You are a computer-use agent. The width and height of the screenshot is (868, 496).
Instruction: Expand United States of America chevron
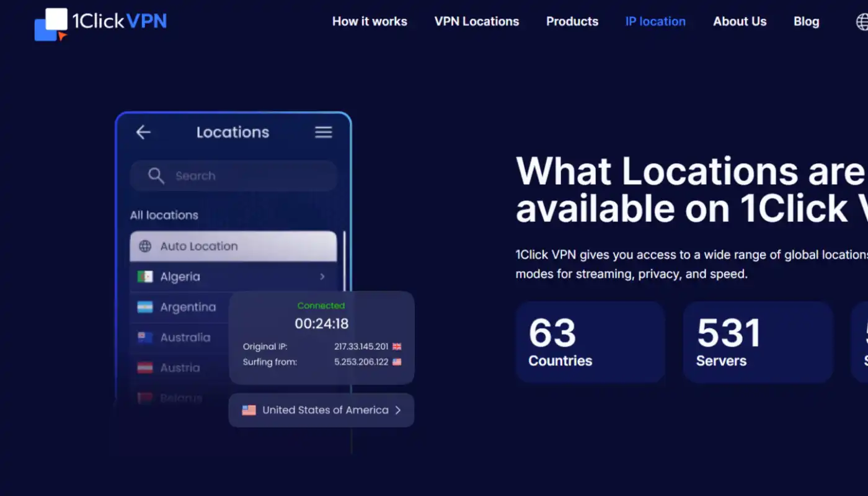coord(398,410)
